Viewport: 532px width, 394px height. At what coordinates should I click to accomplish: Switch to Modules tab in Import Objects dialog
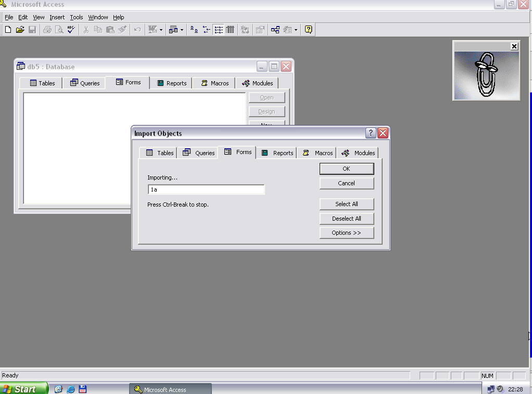358,153
